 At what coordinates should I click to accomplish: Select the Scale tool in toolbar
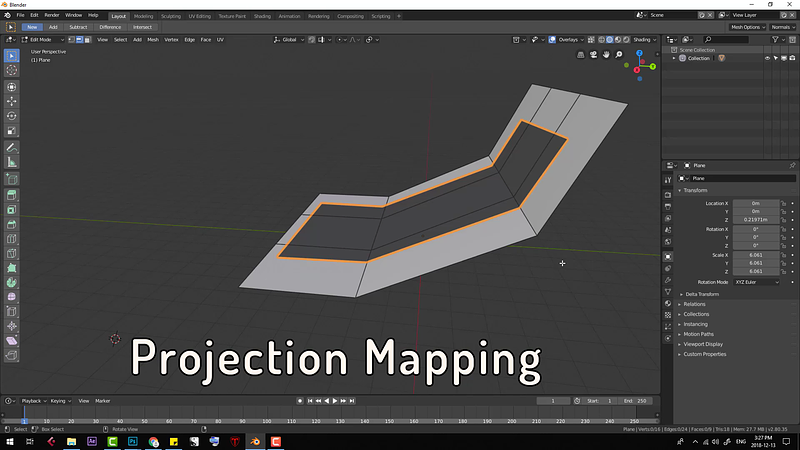point(12,131)
